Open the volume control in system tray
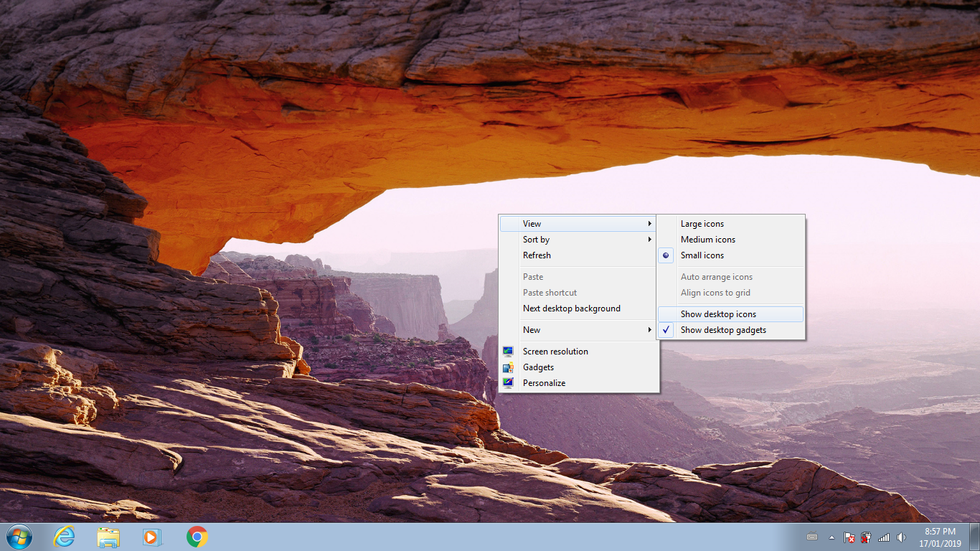The image size is (980, 551). click(x=900, y=537)
